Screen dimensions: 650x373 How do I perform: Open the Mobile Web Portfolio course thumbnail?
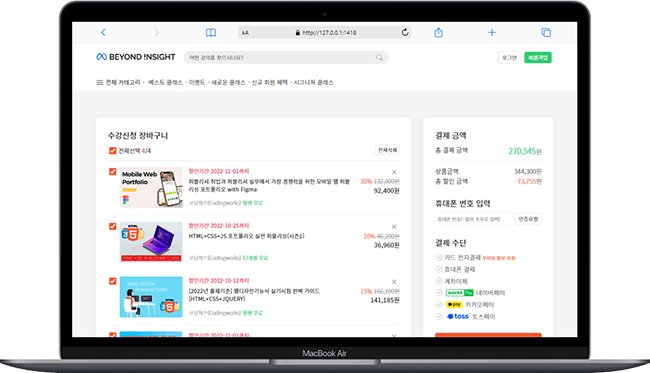[151, 187]
